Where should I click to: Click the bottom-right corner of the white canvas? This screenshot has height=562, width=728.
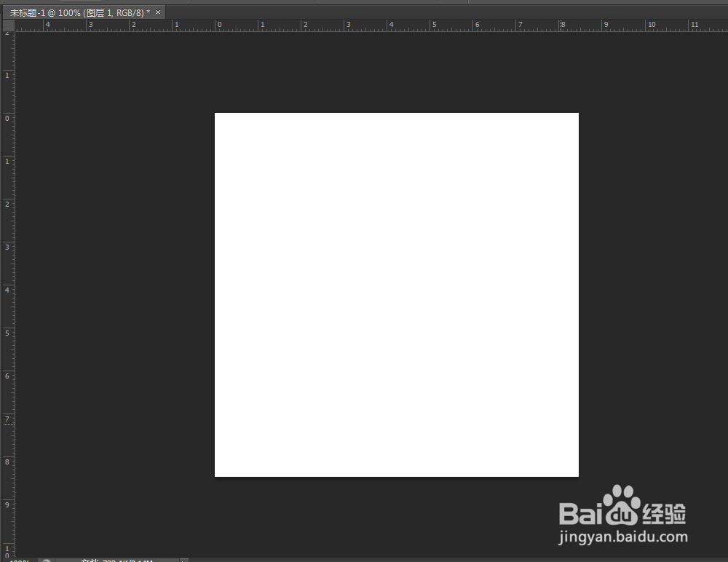578,477
